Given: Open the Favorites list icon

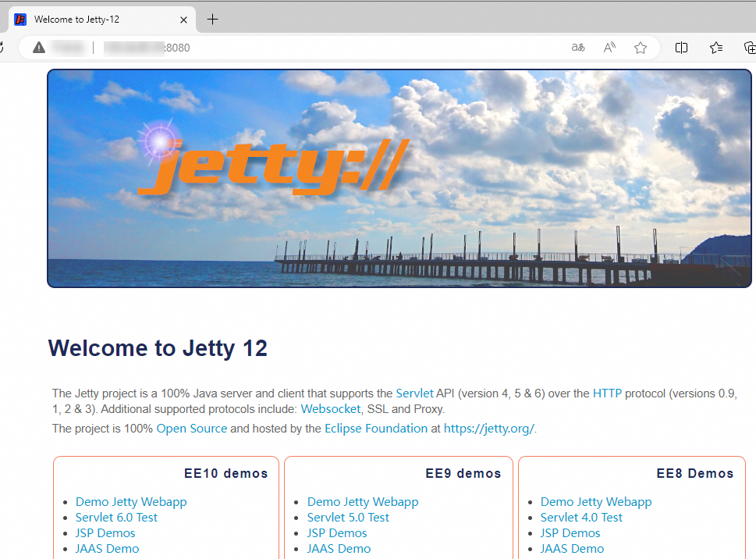Looking at the screenshot, I should [715, 48].
